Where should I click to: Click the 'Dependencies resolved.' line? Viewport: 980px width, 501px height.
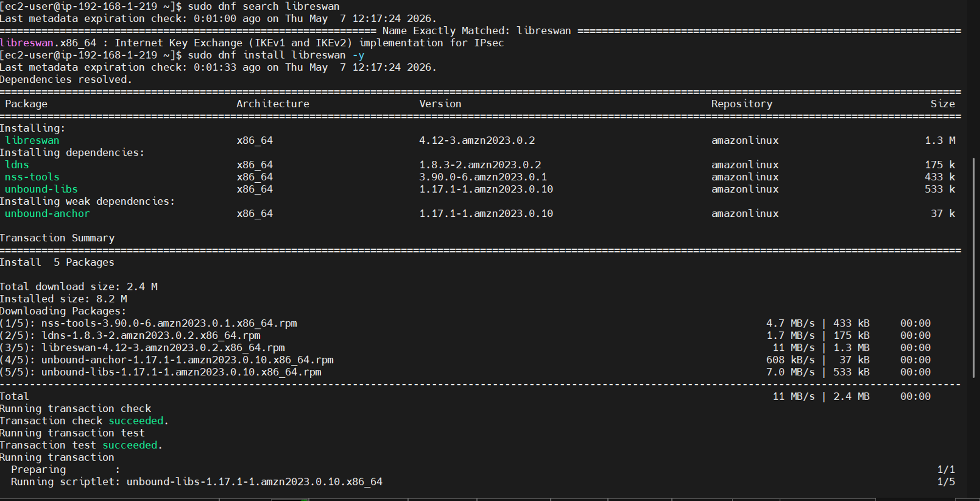[66, 79]
